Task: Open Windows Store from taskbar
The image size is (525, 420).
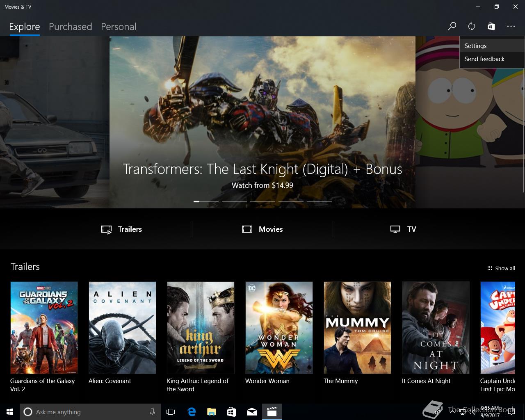Action: tap(231, 412)
